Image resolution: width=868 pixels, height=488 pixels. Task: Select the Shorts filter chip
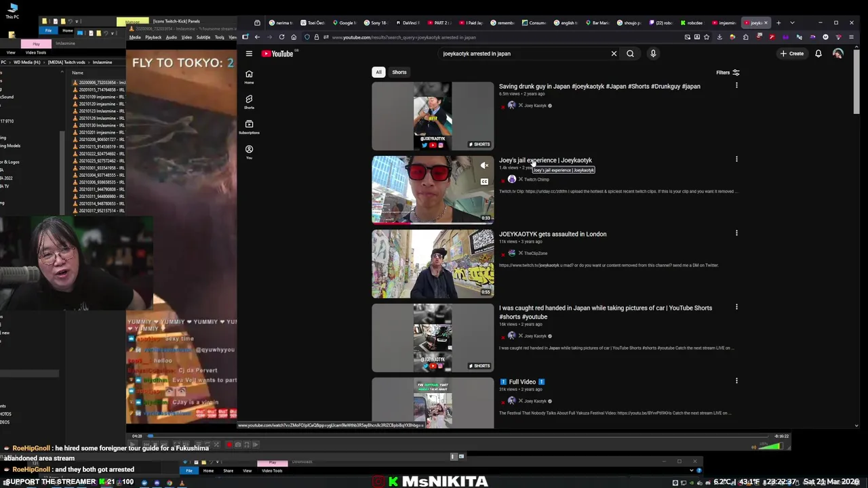[x=399, y=72]
